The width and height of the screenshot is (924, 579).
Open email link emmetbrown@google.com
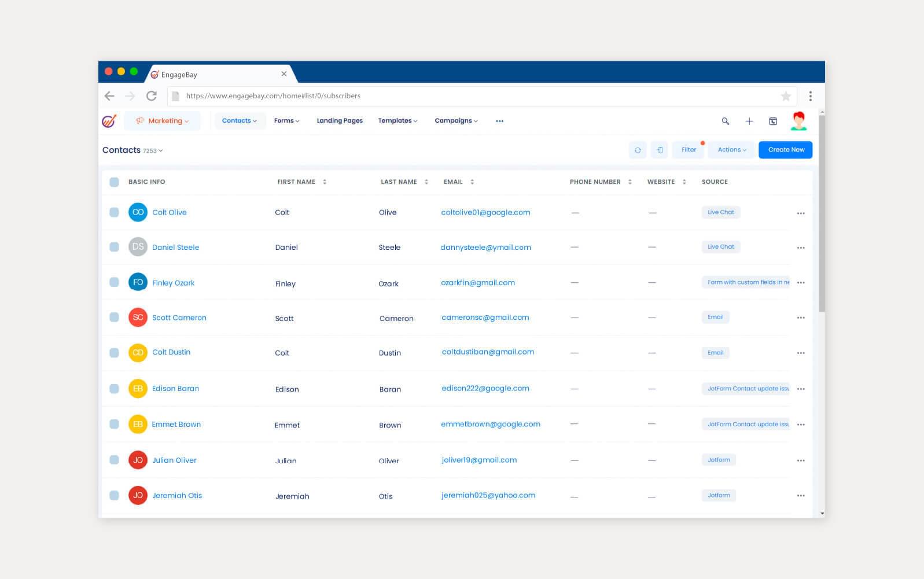coord(490,424)
